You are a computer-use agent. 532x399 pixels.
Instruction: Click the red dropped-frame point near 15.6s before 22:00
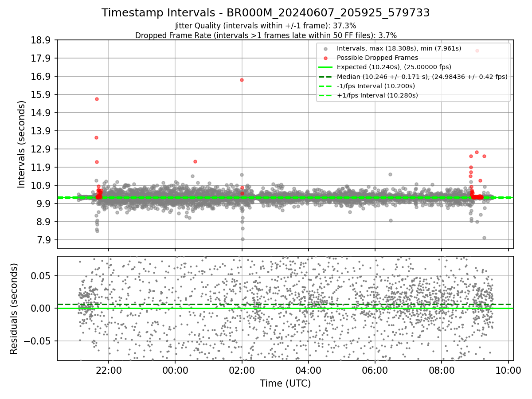[97, 99]
